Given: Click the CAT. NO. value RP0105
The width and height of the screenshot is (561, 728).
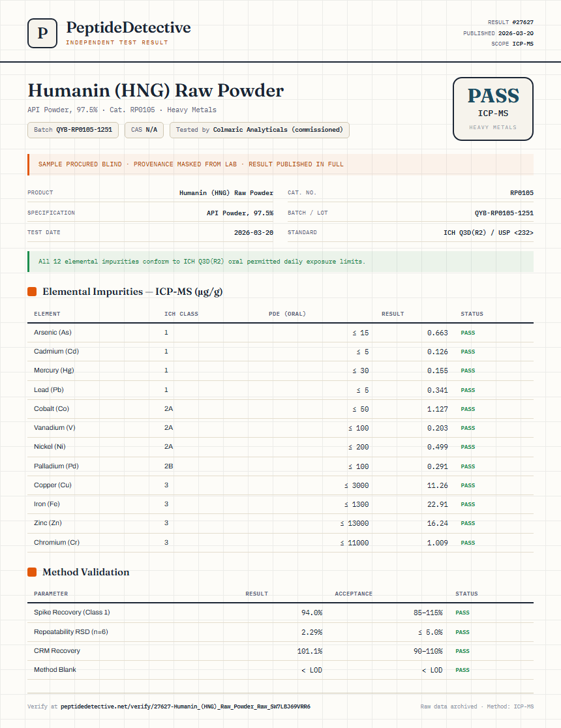Looking at the screenshot, I should (521, 192).
